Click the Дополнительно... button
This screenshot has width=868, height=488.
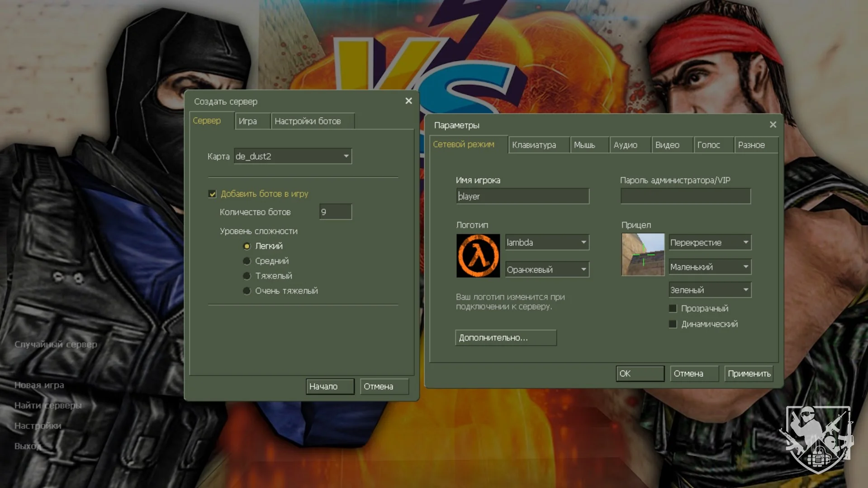505,338
